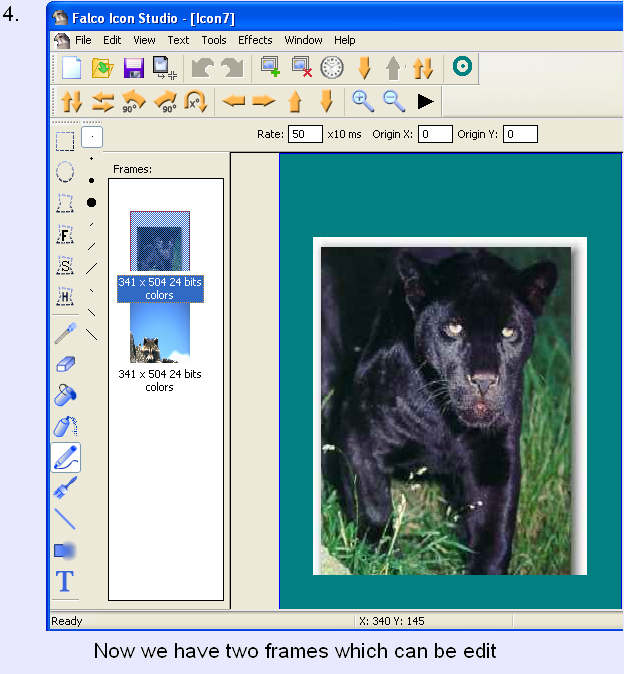Viewport: 624px width, 674px height.
Task: Move frame up with gray arrow icon
Action: point(393,68)
